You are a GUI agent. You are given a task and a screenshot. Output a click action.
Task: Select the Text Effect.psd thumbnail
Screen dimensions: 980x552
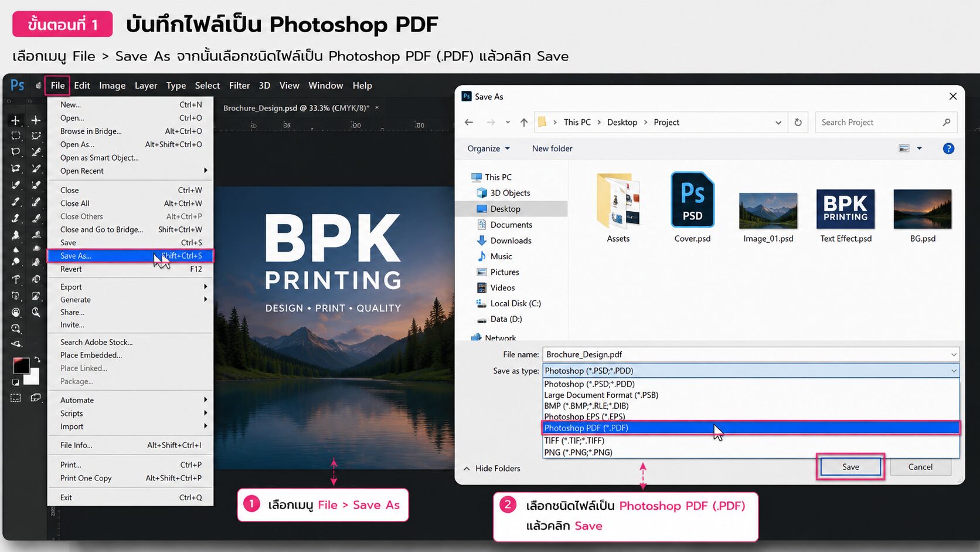[x=846, y=209]
